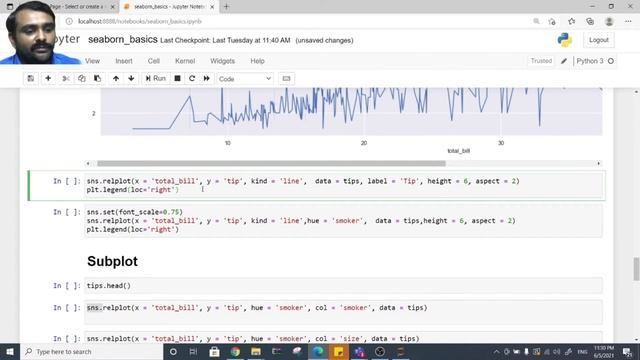The width and height of the screenshot is (640, 360).
Task: Click the horizontal scrollbar under the plot output
Action: click(x=271, y=164)
